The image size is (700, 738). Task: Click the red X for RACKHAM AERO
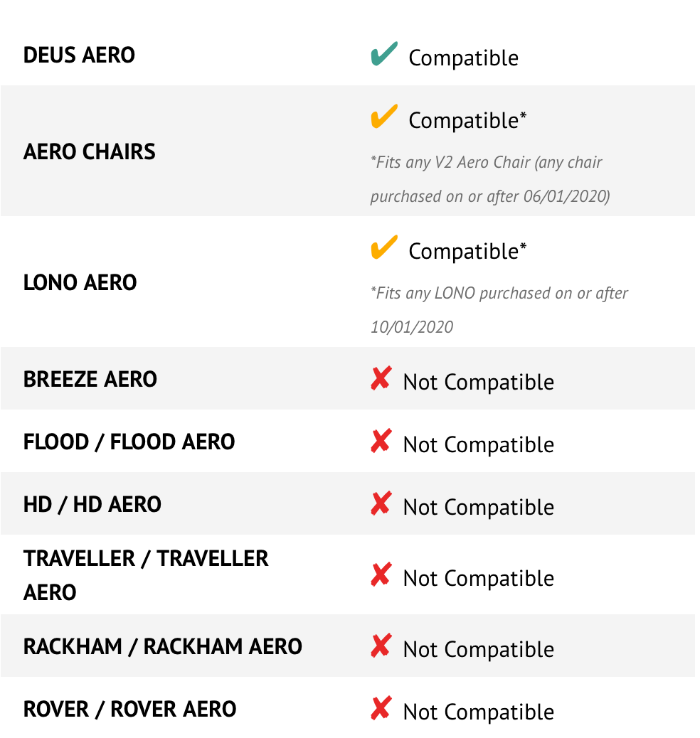(381, 646)
